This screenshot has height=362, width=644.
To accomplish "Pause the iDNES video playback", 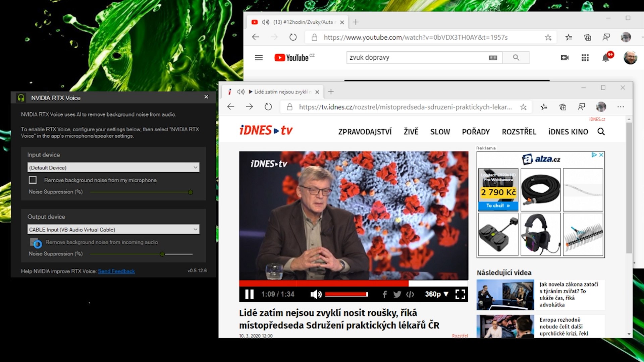I will click(x=249, y=294).
